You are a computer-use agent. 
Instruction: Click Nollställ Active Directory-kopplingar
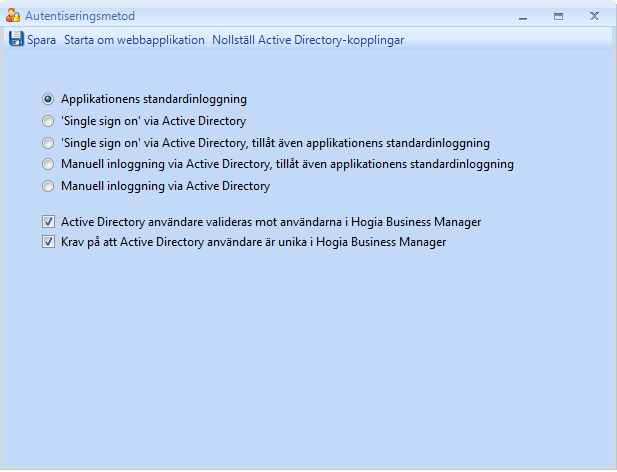coord(308,40)
